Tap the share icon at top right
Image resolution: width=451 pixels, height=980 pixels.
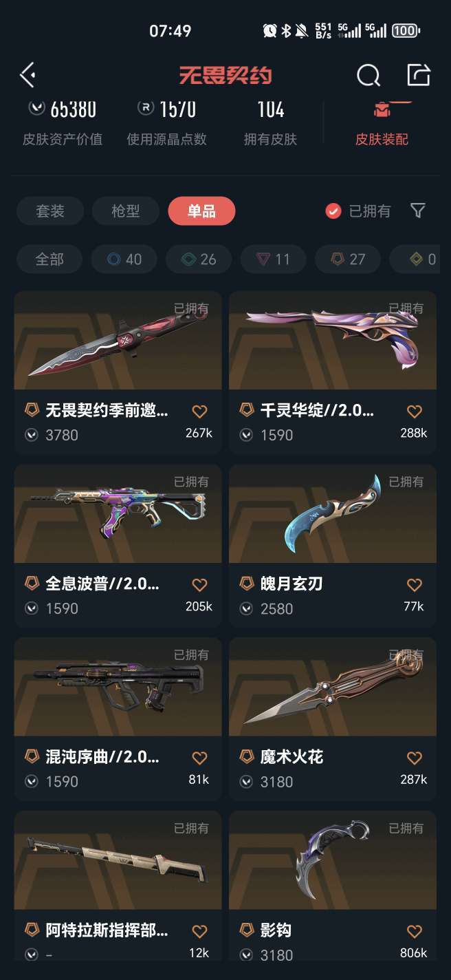click(x=419, y=74)
